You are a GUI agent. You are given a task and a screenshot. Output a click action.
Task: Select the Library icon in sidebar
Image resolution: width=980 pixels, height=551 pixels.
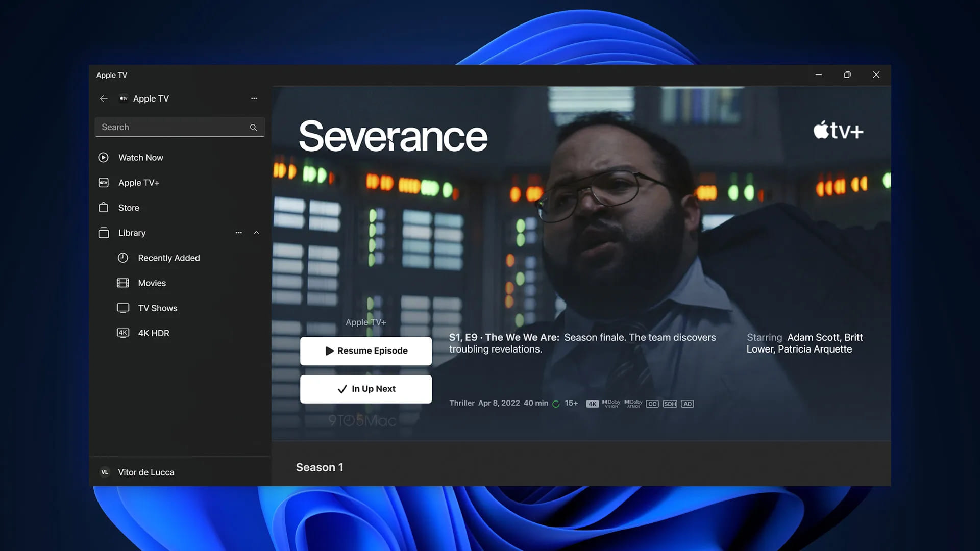pyautogui.click(x=103, y=233)
